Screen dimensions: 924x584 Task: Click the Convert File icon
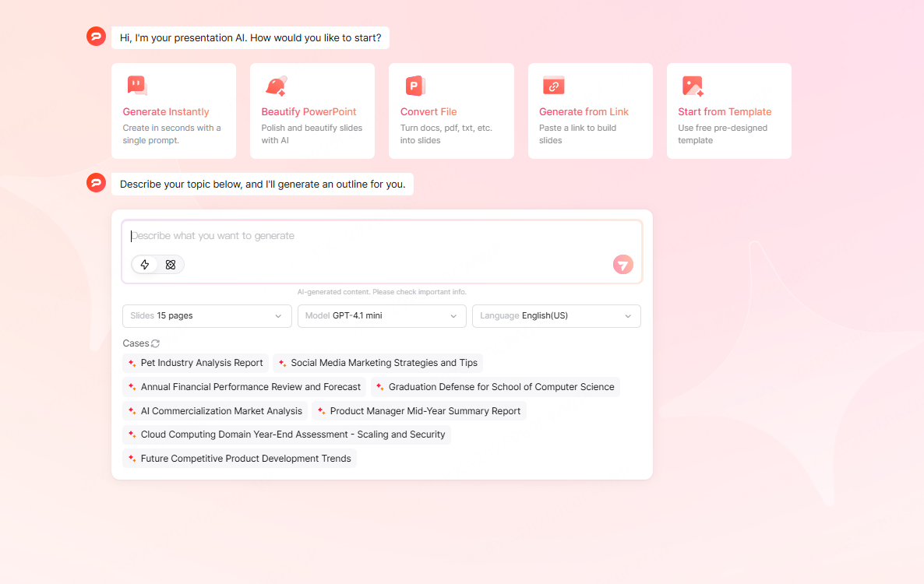(414, 86)
